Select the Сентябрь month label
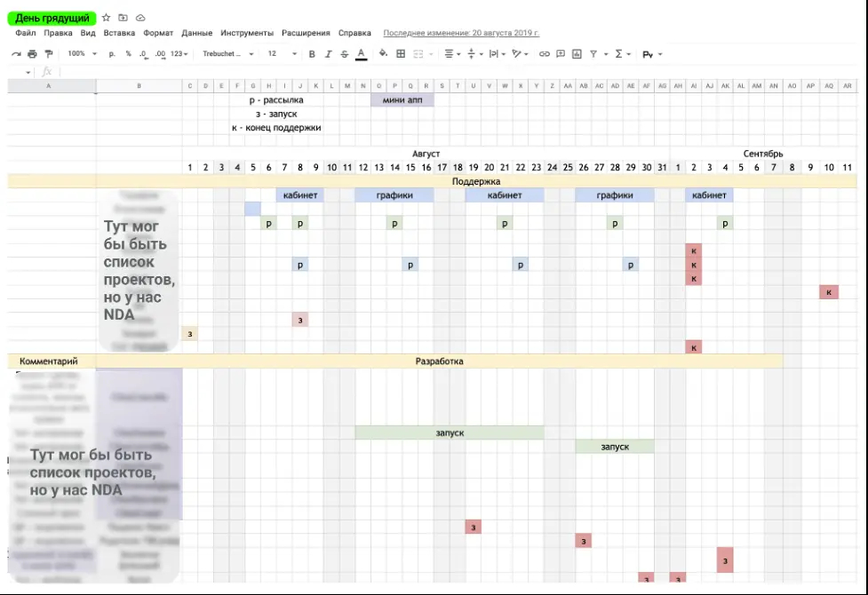868x595 pixels. click(763, 154)
